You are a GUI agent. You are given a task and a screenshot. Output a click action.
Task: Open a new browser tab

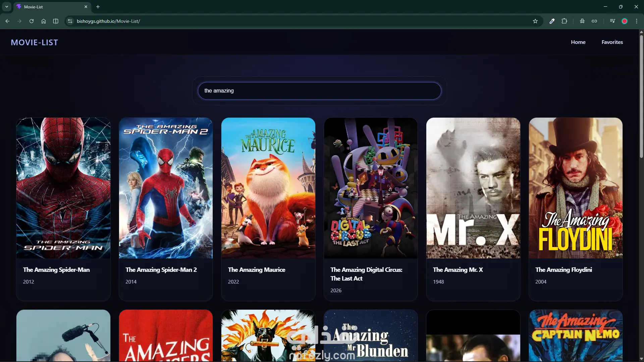pos(98,7)
